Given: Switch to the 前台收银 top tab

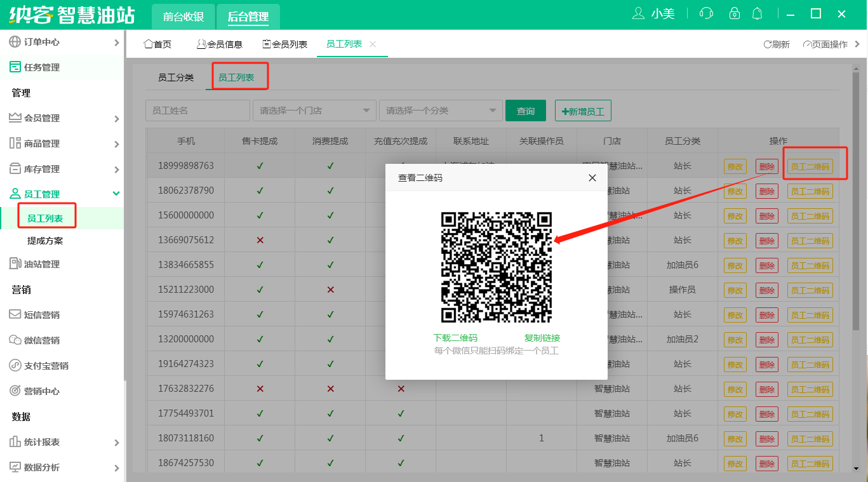Looking at the screenshot, I should [183, 17].
